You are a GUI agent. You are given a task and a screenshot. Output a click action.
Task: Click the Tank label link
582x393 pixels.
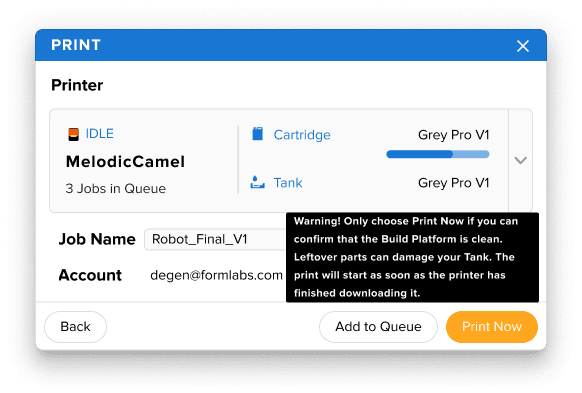[x=288, y=183]
